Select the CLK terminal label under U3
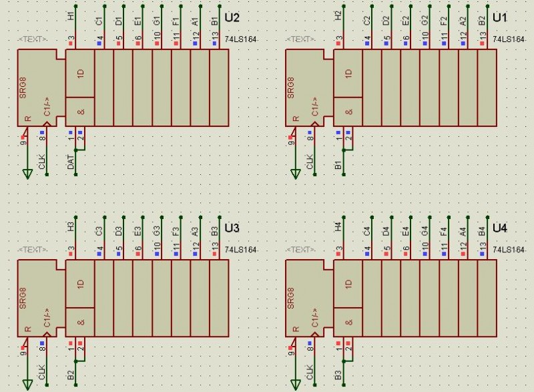534x392 pixels. 41,371
